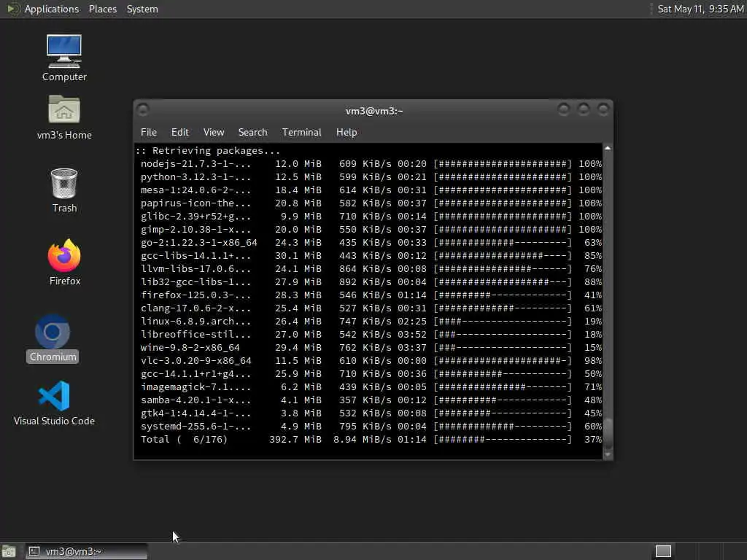Click the go-2:1.22.3 progress bar
Screen dimensions: 747x560
point(502,243)
